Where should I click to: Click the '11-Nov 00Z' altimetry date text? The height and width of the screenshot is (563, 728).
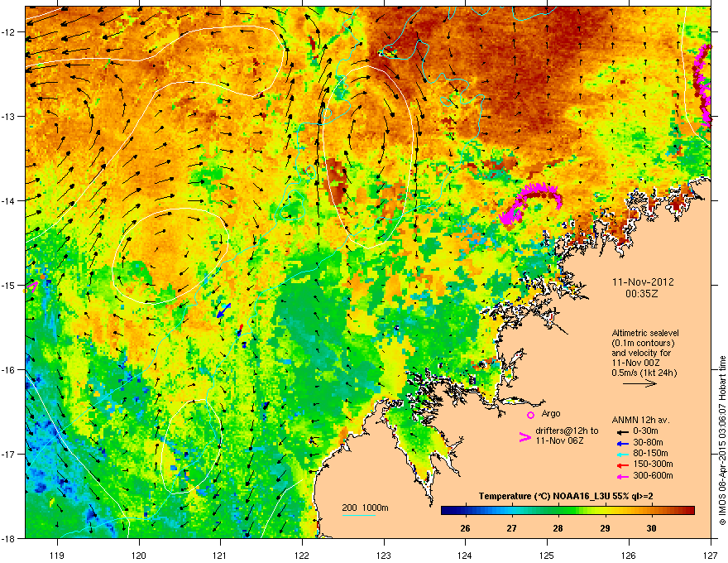635,363
